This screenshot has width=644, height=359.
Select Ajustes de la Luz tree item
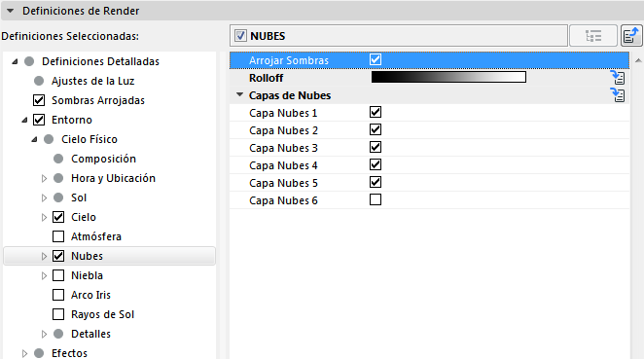pos(92,81)
